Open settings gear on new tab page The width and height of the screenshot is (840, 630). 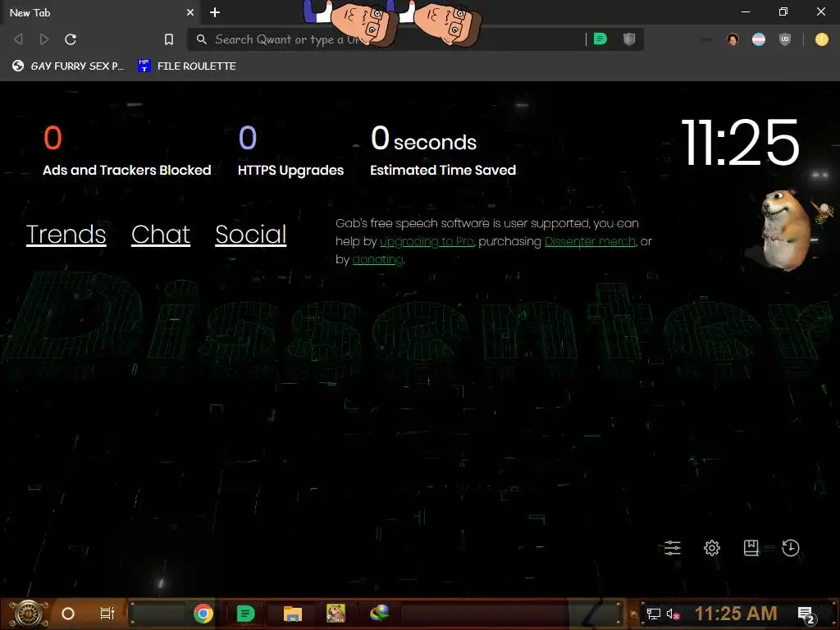tap(711, 548)
